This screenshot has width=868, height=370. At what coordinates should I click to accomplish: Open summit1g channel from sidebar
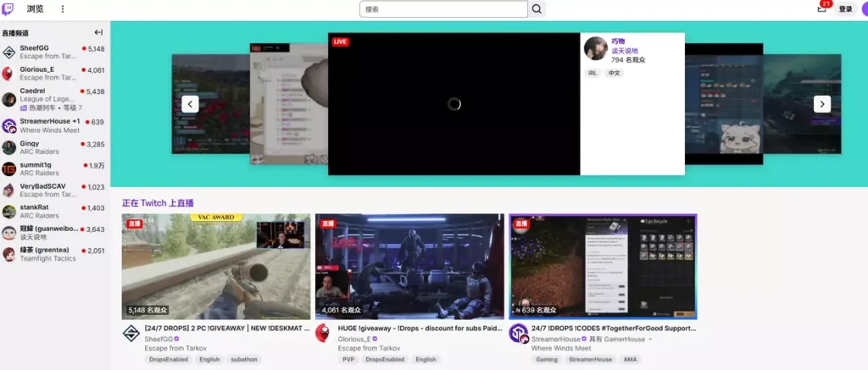click(x=36, y=164)
